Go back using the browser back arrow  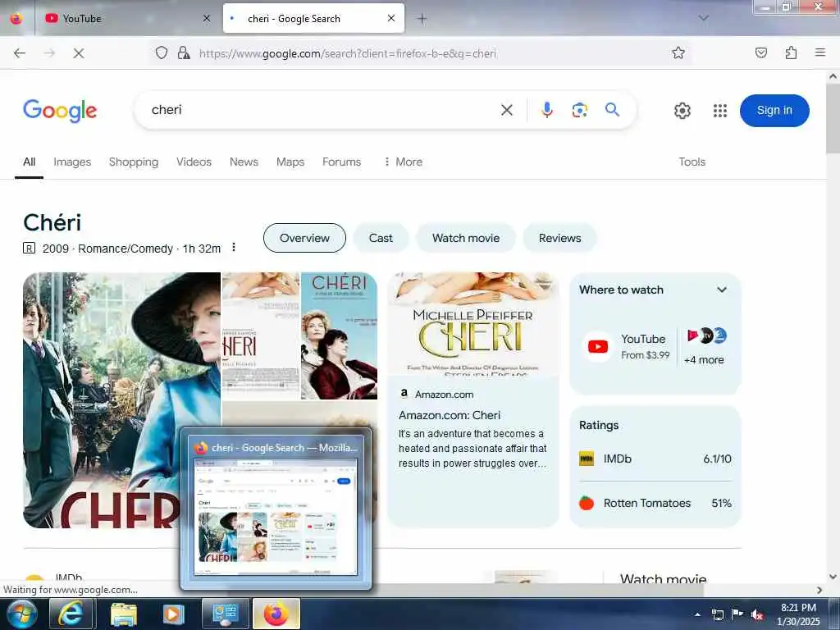[20, 53]
